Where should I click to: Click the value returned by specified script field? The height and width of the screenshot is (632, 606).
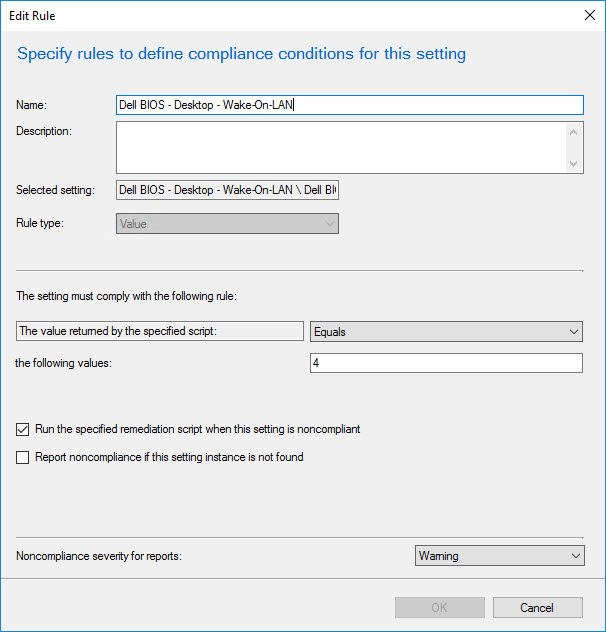pos(160,331)
